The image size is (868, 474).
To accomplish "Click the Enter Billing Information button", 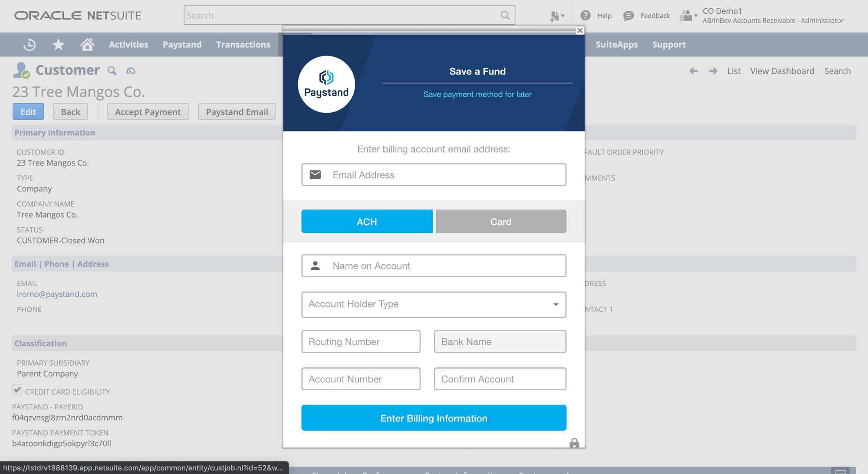I will pyautogui.click(x=434, y=418).
